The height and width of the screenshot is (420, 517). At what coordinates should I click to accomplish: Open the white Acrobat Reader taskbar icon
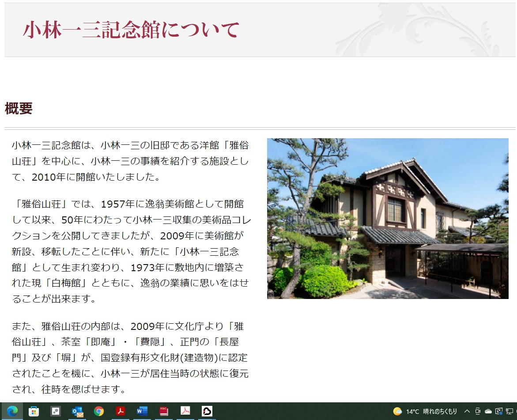tap(185, 411)
